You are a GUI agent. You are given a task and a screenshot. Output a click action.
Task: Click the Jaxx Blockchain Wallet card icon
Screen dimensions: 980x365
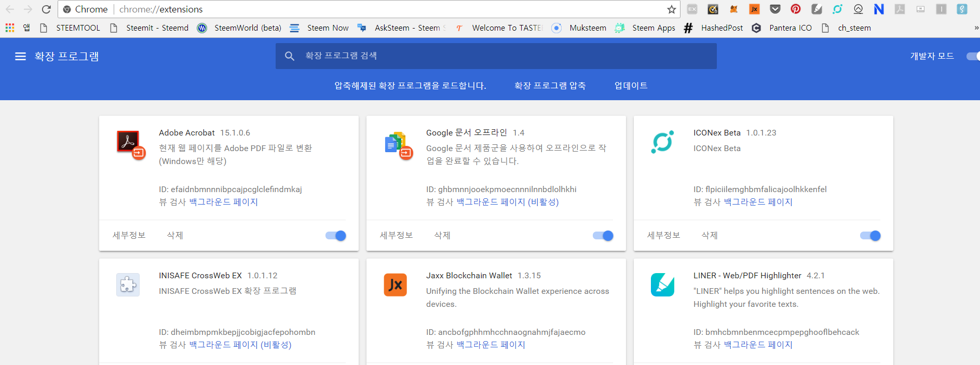(395, 285)
